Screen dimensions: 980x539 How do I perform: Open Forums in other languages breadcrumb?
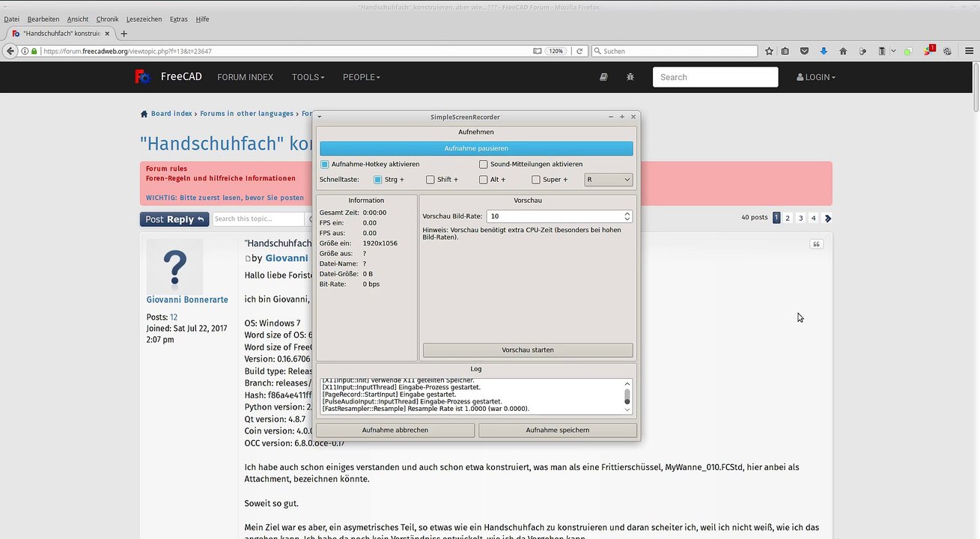click(x=247, y=114)
